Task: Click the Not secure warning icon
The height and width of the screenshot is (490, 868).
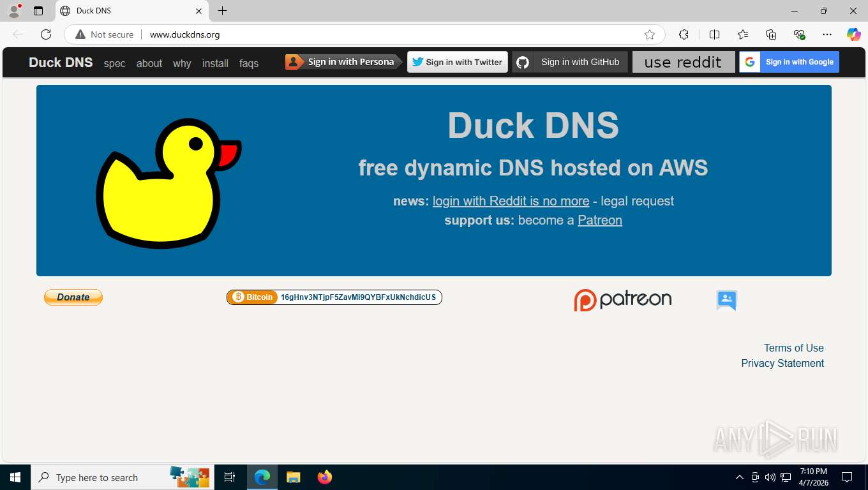Action: (80, 34)
